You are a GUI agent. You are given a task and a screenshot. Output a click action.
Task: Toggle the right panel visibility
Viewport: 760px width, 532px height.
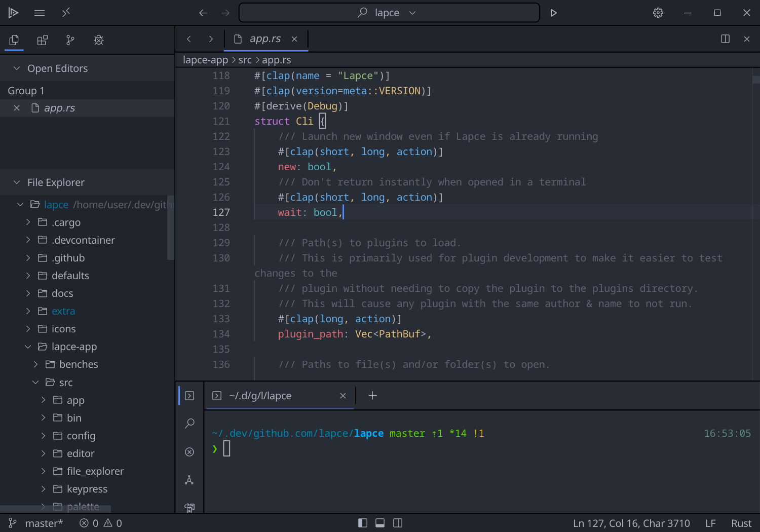(398, 523)
